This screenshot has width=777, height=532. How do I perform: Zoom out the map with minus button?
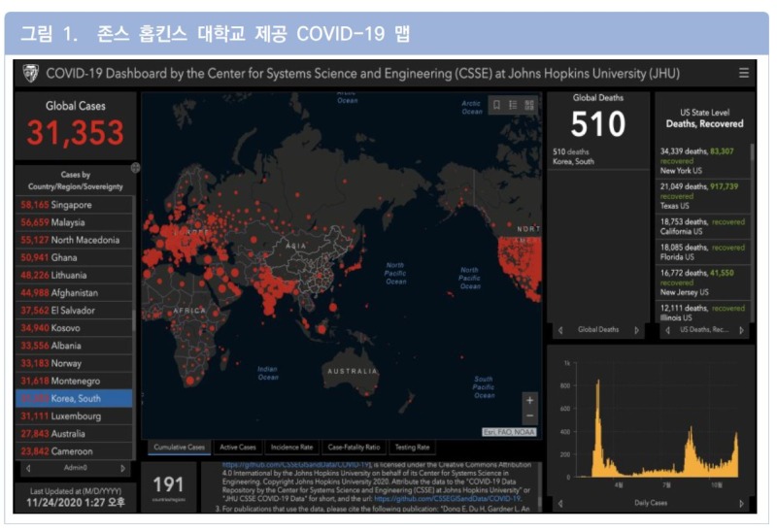tap(529, 416)
